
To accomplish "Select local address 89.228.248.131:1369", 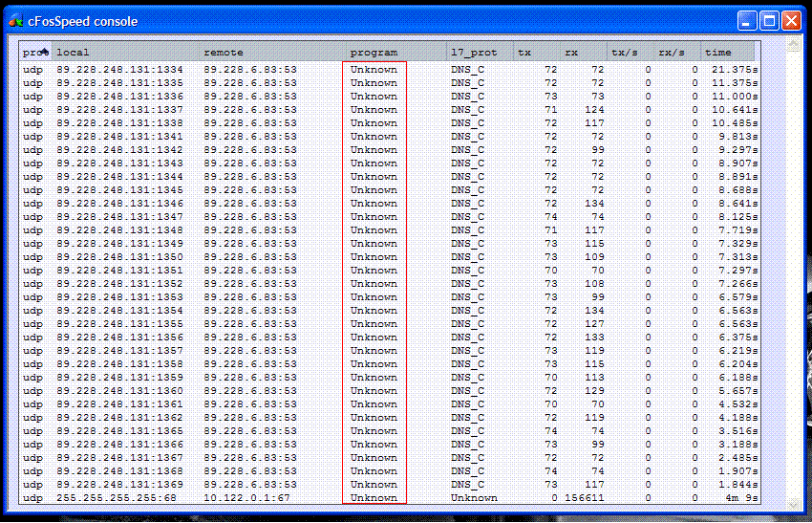I will (x=119, y=485).
